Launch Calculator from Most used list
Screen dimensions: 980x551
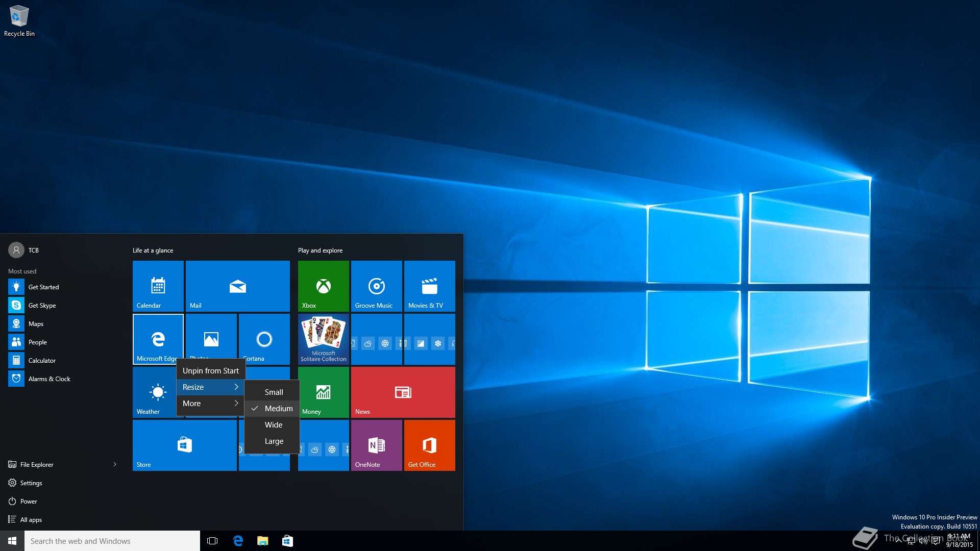point(63,361)
